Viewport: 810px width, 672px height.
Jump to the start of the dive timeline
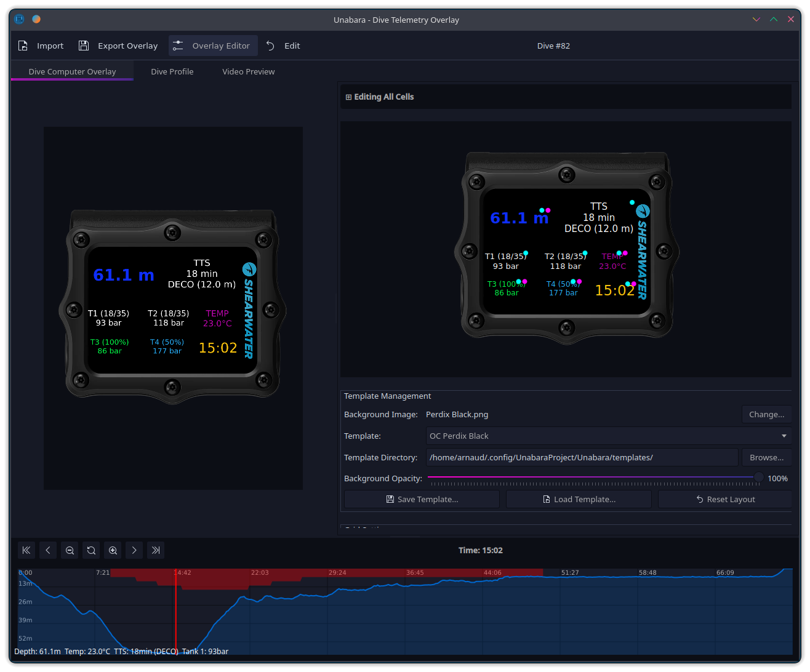tap(26, 550)
